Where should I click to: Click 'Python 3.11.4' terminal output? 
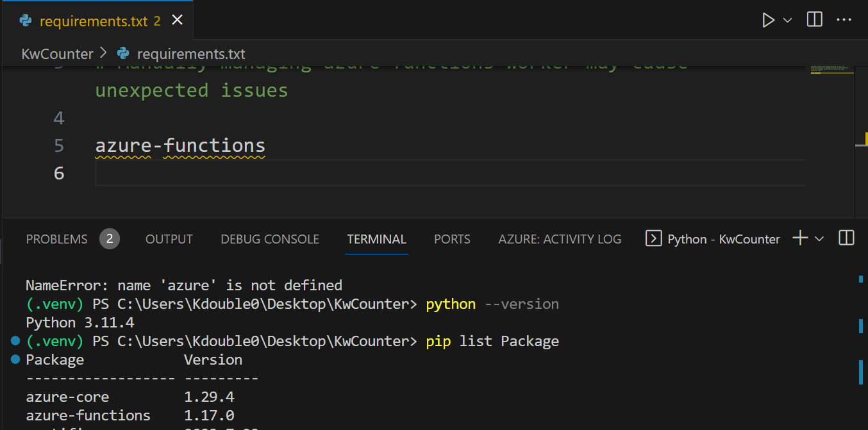80,322
